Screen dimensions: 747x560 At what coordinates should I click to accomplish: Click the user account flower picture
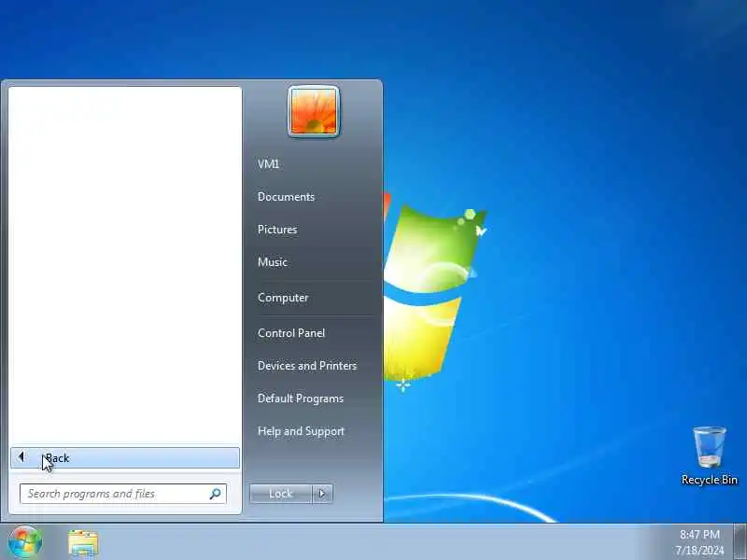coord(314,111)
